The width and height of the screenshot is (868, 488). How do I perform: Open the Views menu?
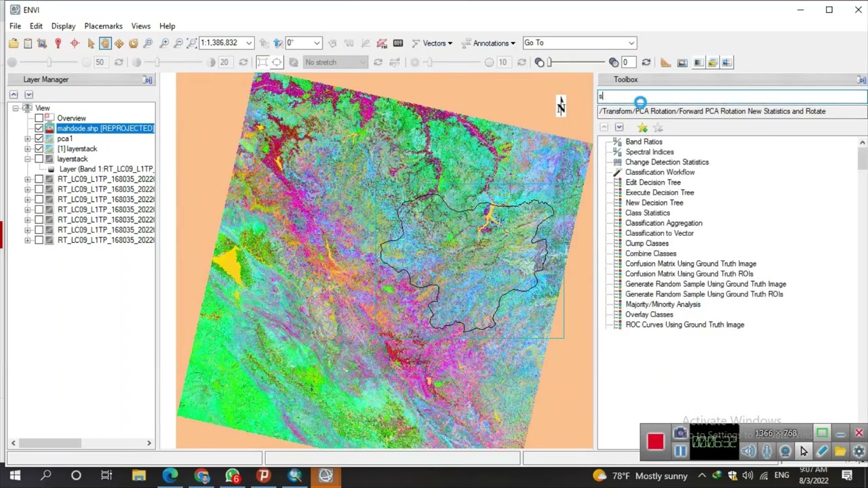pyautogui.click(x=141, y=26)
